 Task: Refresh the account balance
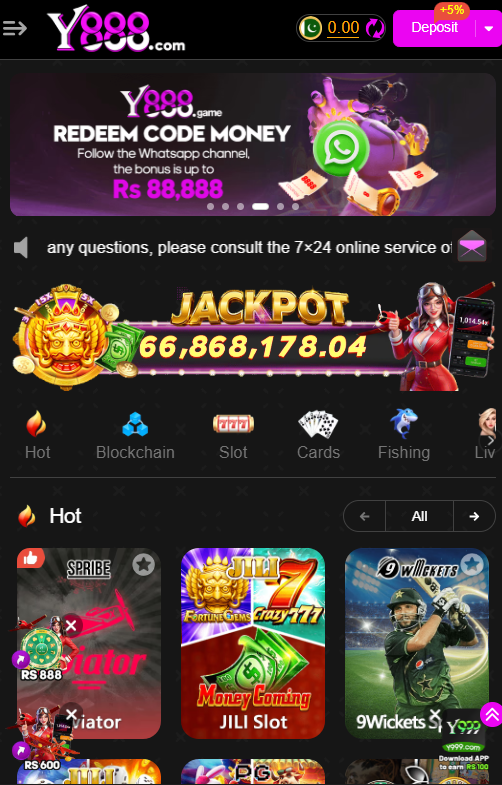(374, 28)
